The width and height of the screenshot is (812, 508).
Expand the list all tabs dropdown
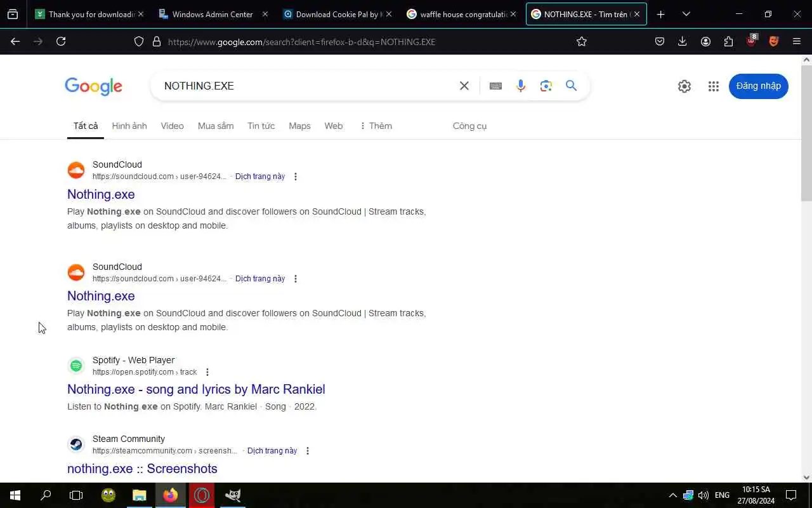coord(686,14)
